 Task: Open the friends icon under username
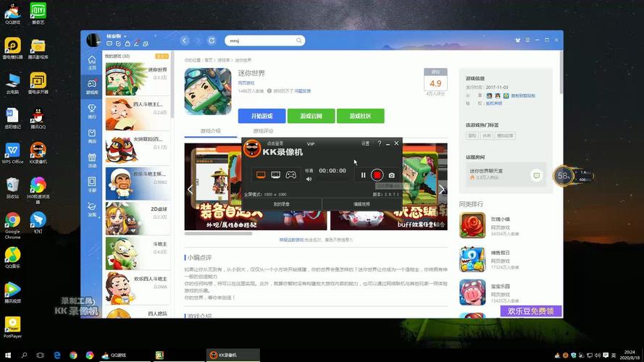146,43
